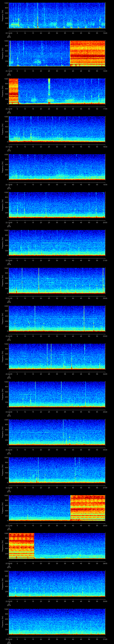Select the spectrogram panel starting at 22:26:00

57,470
